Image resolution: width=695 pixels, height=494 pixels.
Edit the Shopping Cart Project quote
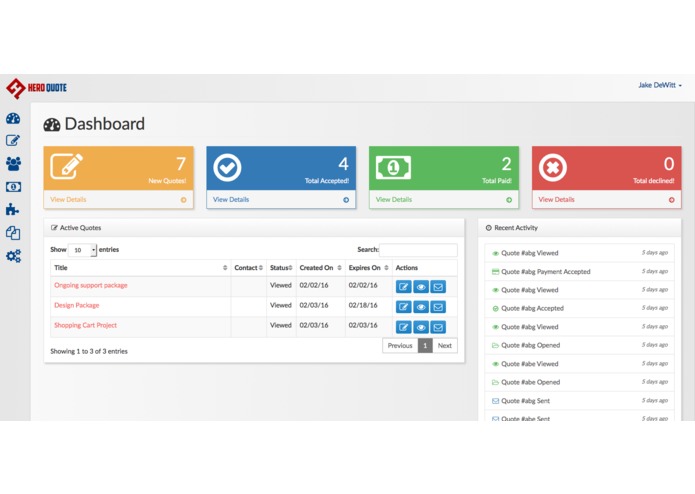403,327
